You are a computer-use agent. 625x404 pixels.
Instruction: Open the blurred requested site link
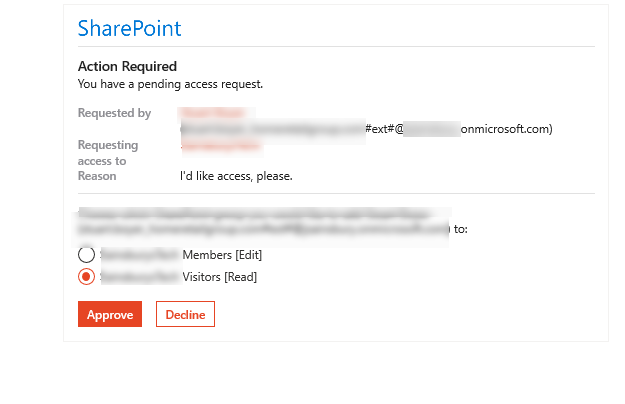click(x=221, y=145)
